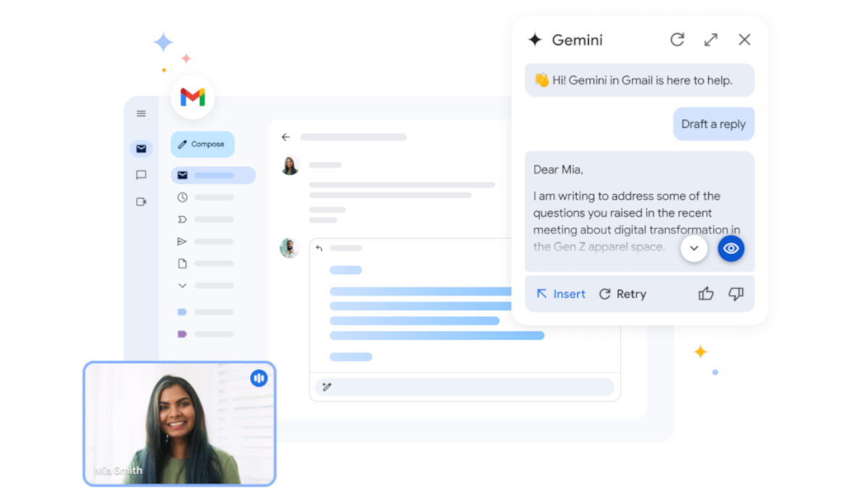Click the purple label color swatch

[183, 334]
